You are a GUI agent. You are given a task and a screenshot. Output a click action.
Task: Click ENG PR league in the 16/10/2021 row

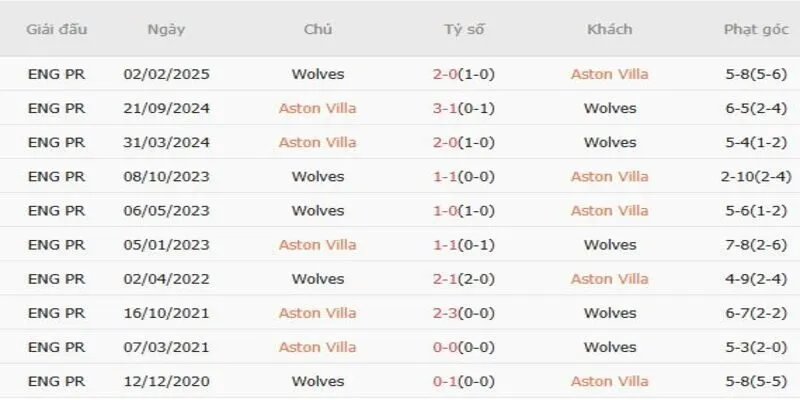[x=57, y=313]
